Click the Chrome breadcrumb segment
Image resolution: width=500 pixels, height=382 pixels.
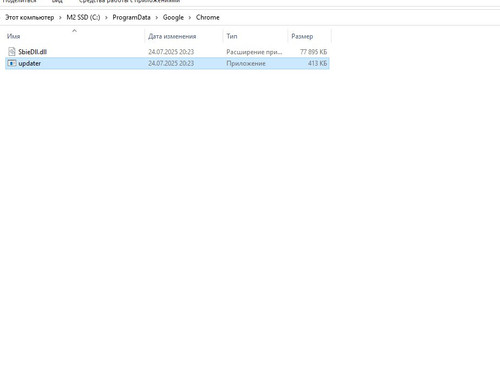(208, 17)
